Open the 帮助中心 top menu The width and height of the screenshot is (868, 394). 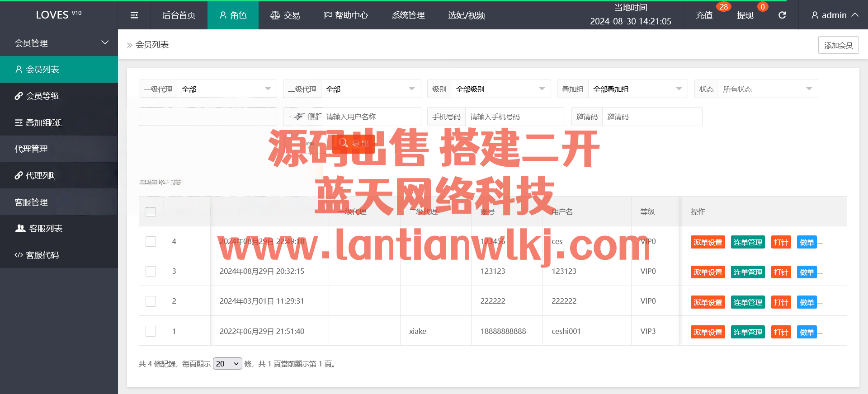pos(346,15)
